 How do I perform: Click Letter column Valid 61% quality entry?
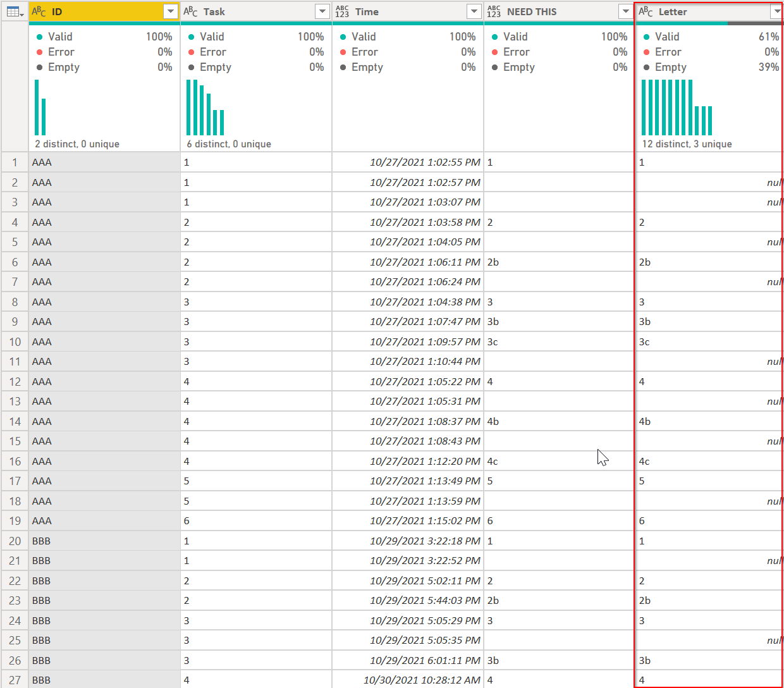[x=711, y=37]
